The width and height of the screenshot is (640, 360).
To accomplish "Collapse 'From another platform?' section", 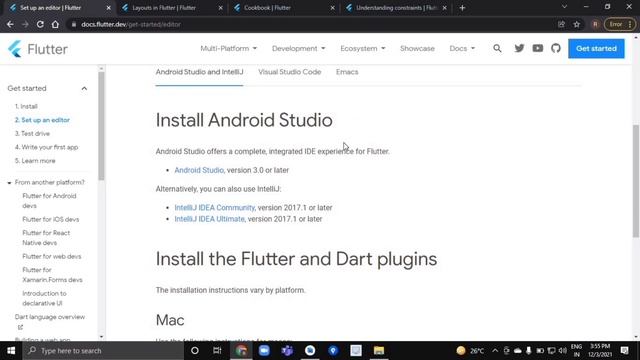I will [x=9, y=183].
